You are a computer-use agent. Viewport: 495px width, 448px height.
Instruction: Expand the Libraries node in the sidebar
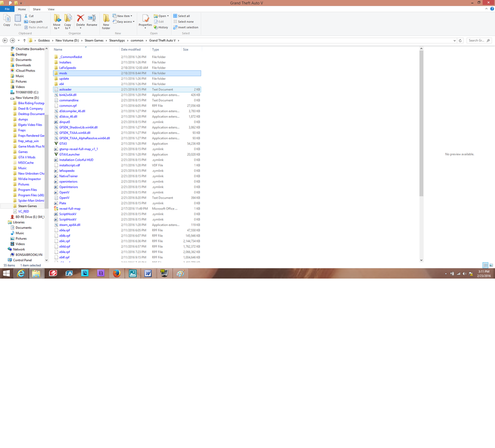click(5, 222)
